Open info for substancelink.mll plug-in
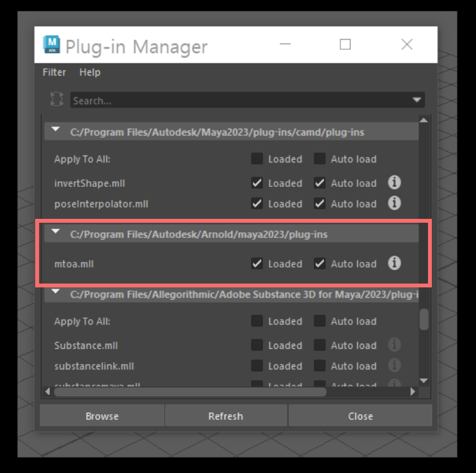The image size is (476, 473). (x=394, y=365)
